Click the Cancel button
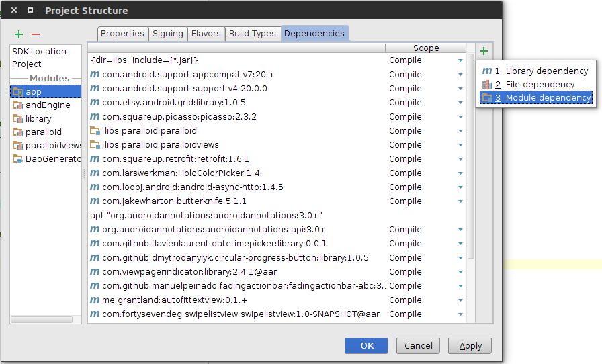This screenshot has height=364, width=602. (x=418, y=346)
